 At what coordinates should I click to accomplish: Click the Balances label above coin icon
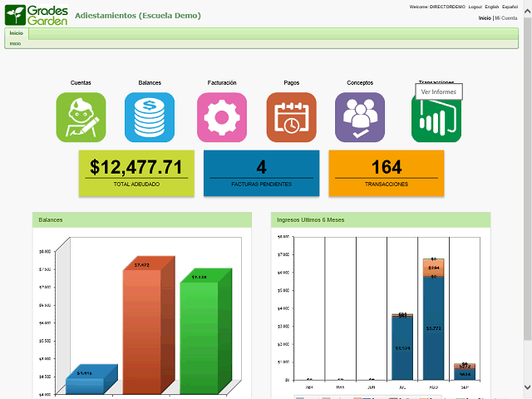(150, 83)
